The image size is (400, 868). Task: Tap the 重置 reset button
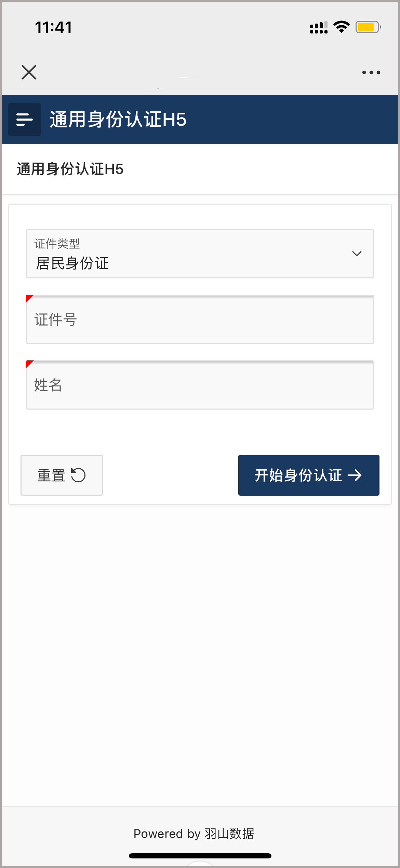(x=62, y=475)
